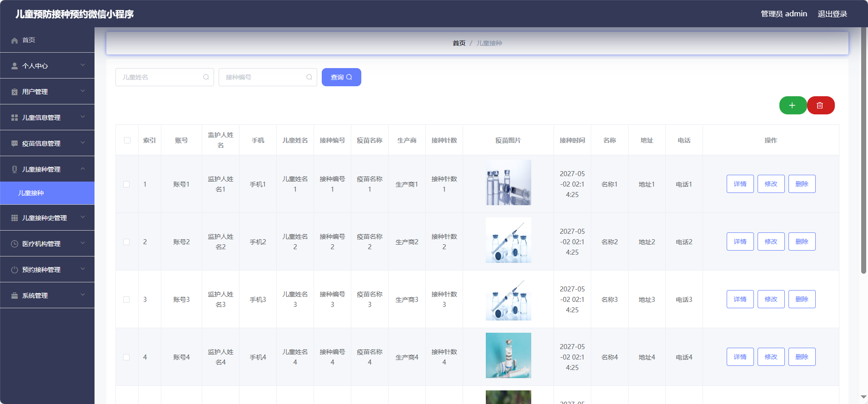Click the 接种时间 column header
This screenshot has height=404, width=868.
[573, 140]
